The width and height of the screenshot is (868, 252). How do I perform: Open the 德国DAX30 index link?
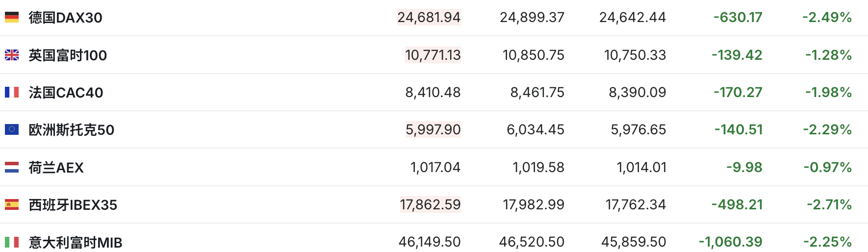66,18
